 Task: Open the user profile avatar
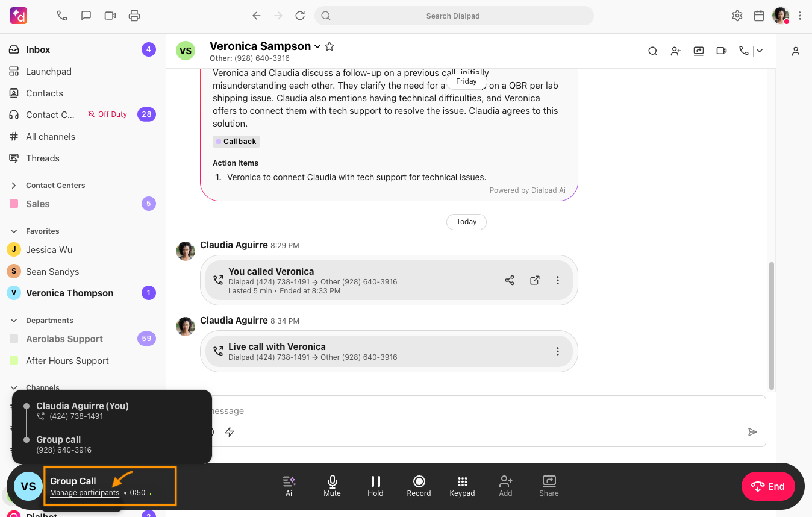(781, 16)
